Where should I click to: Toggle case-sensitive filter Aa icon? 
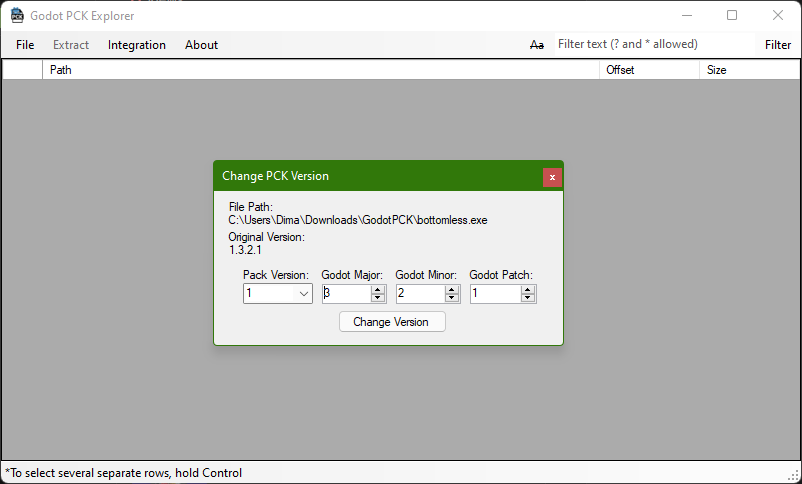click(537, 45)
